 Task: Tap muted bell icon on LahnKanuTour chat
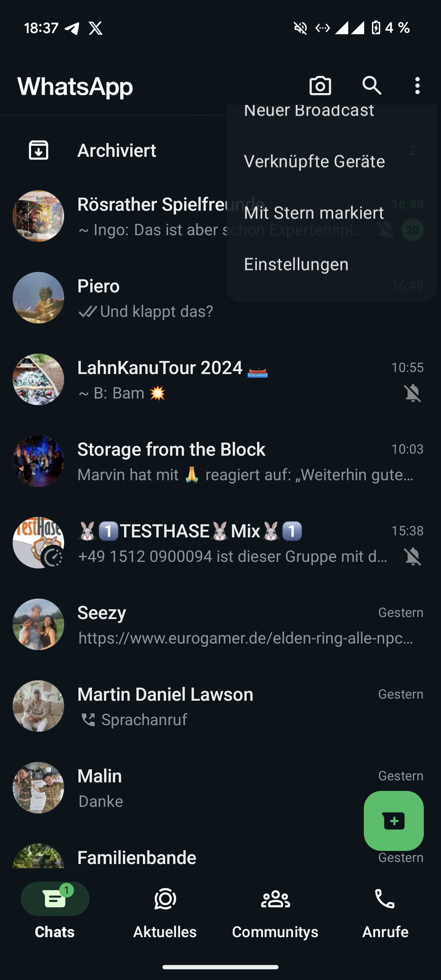pyautogui.click(x=412, y=393)
